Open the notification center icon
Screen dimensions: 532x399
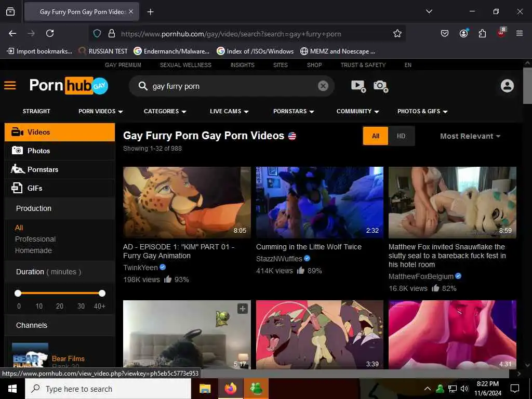pyautogui.click(x=515, y=389)
